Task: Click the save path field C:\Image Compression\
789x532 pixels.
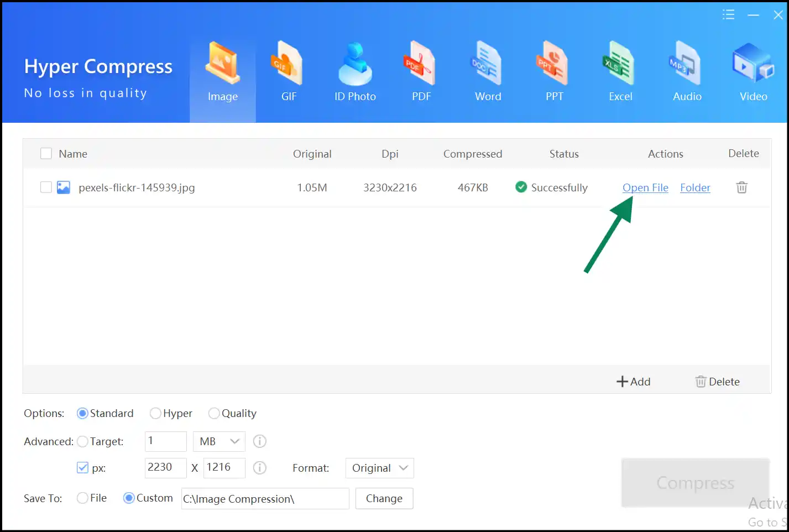Action: click(265, 498)
